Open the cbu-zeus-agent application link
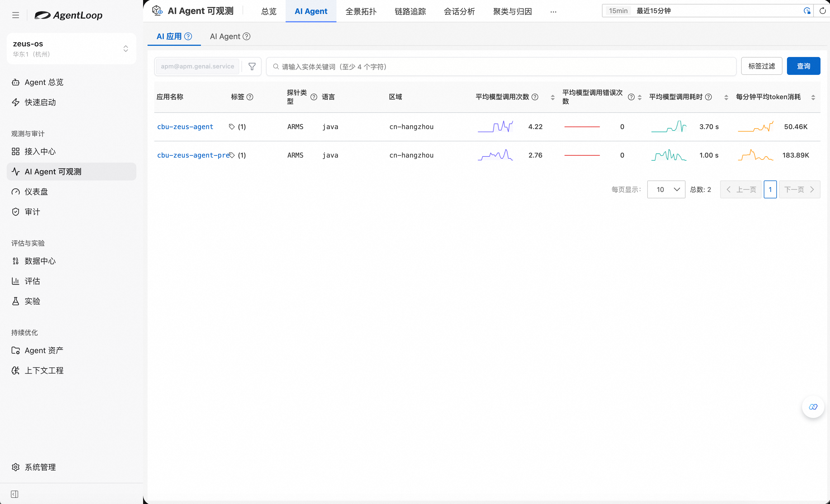This screenshot has height=504, width=830. pos(185,127)
